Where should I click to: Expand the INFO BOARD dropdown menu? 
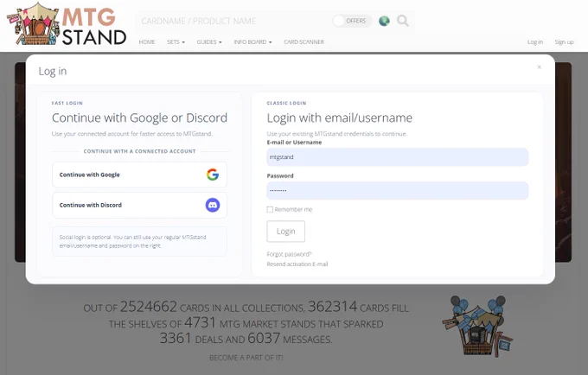(x=252, y=42)
